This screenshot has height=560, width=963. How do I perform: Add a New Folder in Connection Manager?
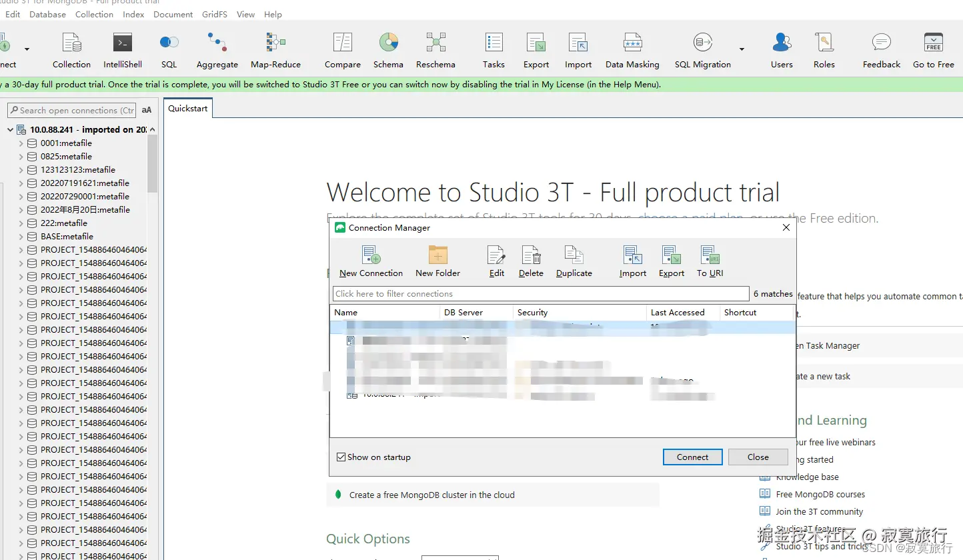437,261
